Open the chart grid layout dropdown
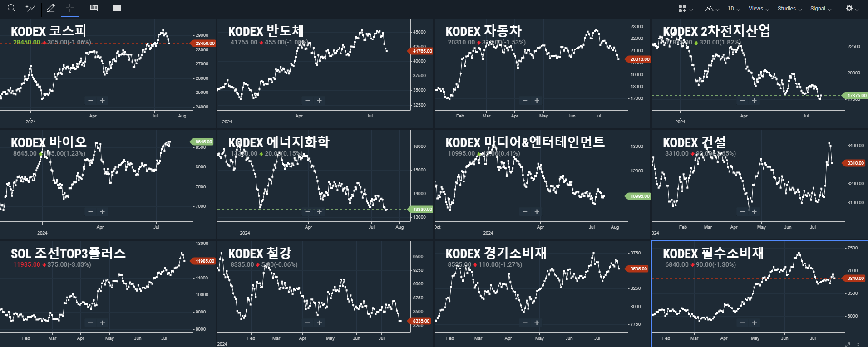 pyautogui.click(x=685, y=9)
